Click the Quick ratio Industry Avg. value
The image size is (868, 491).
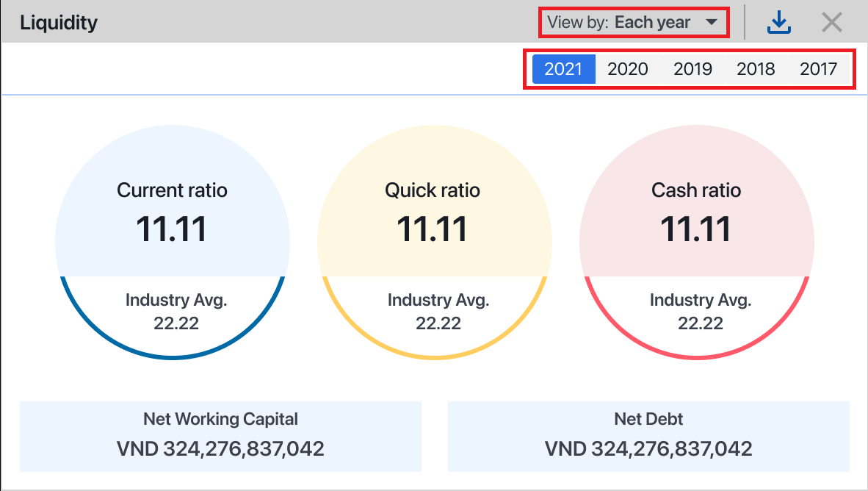(438, 323)
